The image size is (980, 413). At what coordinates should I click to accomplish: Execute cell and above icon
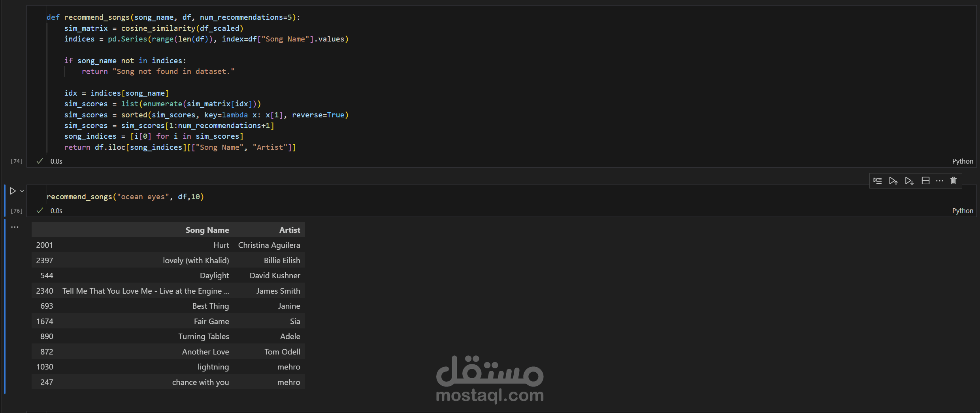[x=893, y=181]
